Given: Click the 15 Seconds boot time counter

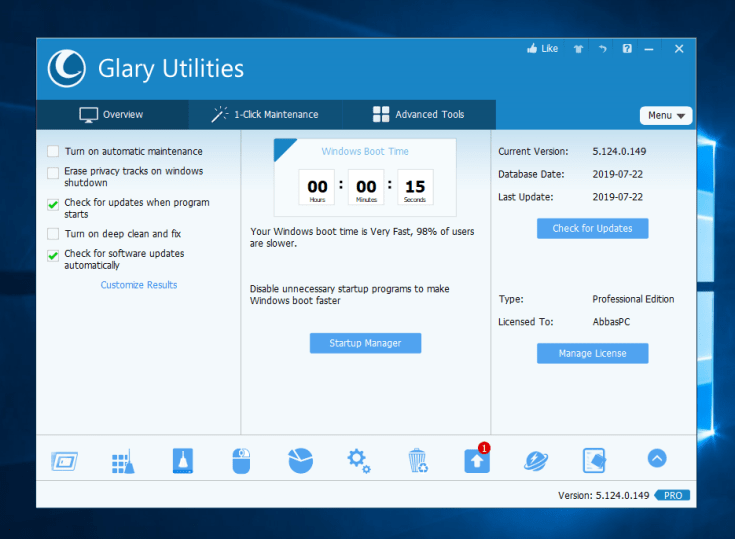Looking at the screenshot, I should [415, 187].
